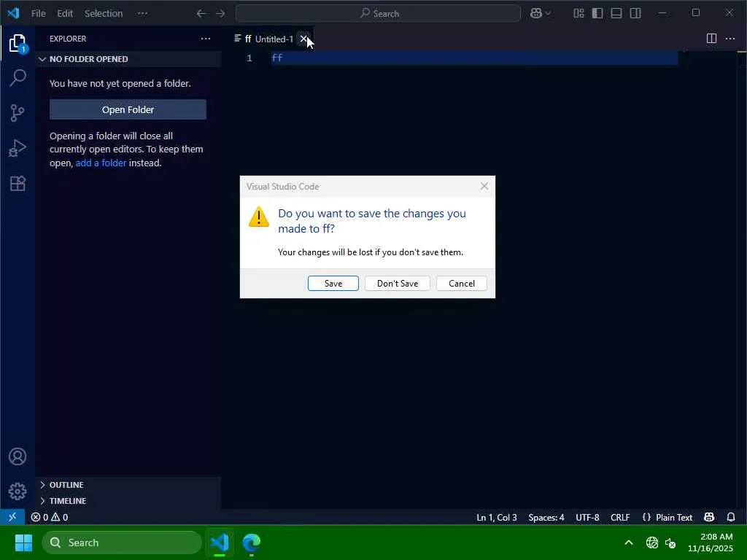Click the Command Center search box
The image size is (747, 560).
[x=379, y=13]
